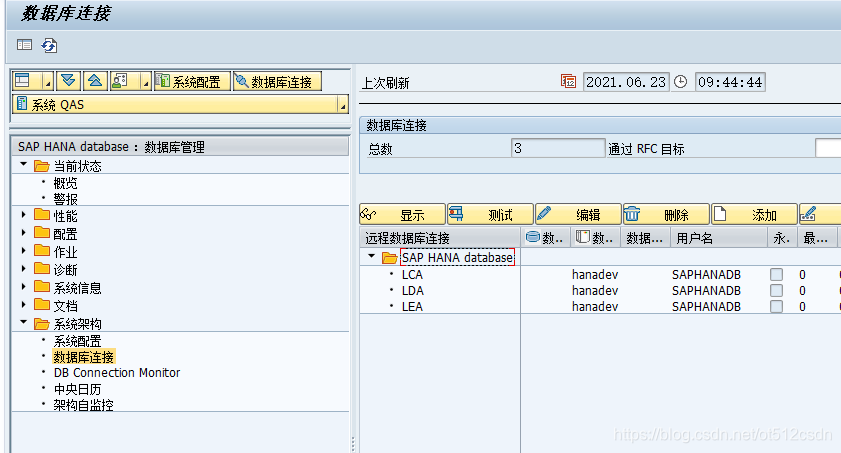Image resolution: width=841 pixels, height=453 pixels.
Task: Click the 删除 button
Action: pyautogui.click(x=666, y=214)
